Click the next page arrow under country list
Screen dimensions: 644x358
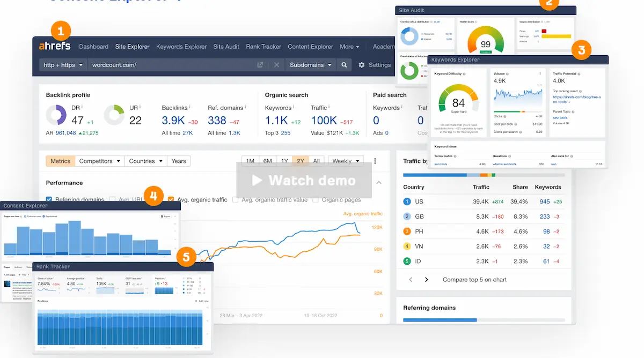pos(427,280)
